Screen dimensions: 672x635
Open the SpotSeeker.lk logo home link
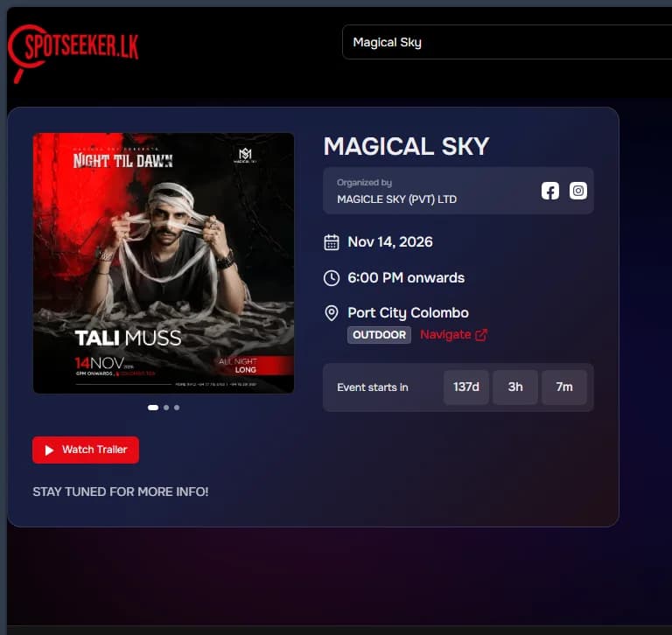73,53
